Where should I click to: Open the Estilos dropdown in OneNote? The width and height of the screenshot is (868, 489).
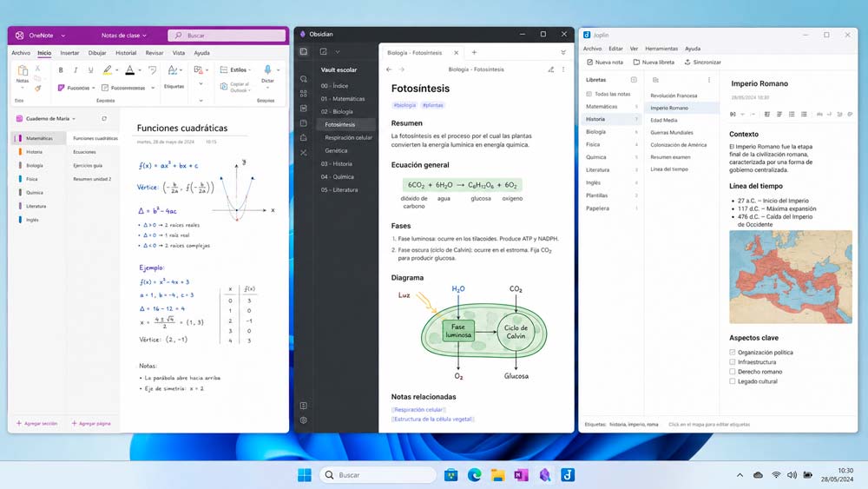tap(235, 69)
